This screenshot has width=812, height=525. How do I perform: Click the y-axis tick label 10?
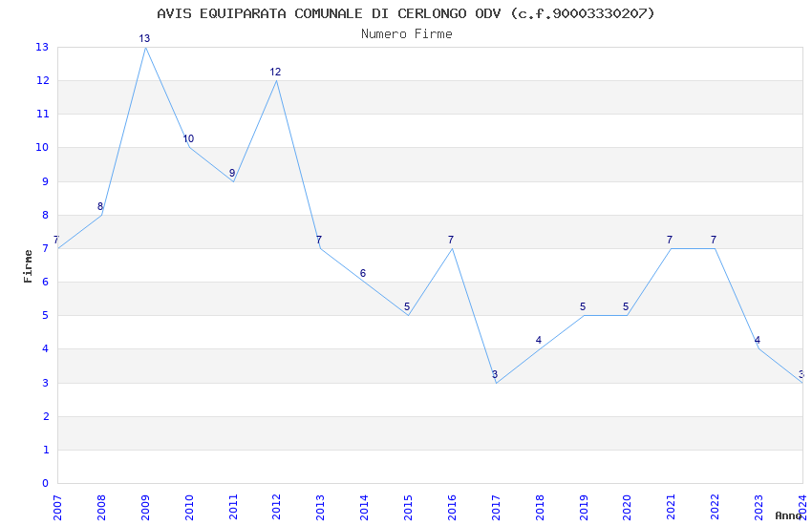[42, 147]
